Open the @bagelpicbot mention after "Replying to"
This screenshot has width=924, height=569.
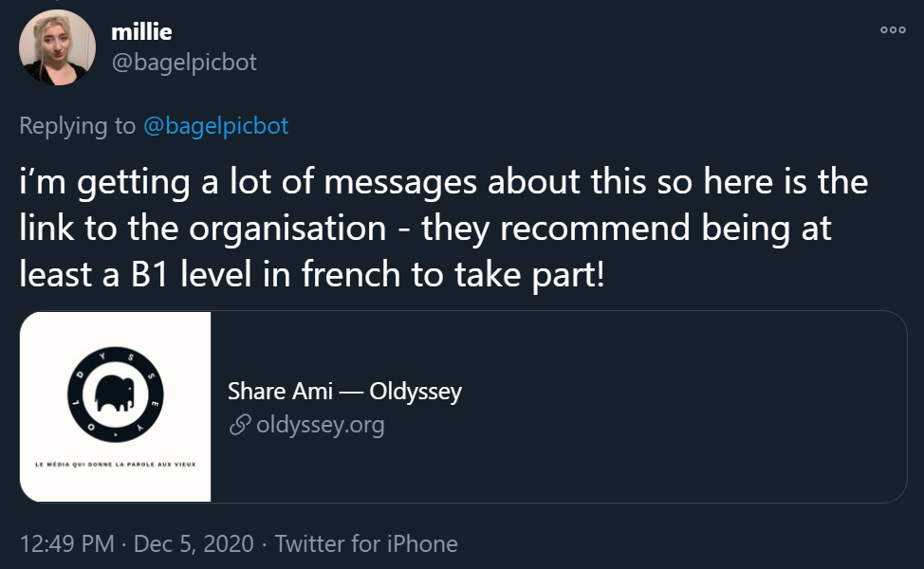tap(215, 125)
